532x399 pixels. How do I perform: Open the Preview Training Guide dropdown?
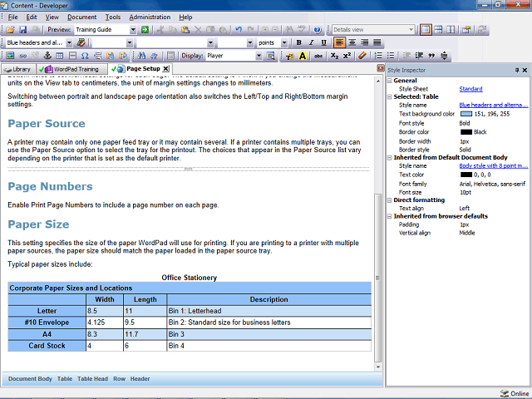[133, 30]
